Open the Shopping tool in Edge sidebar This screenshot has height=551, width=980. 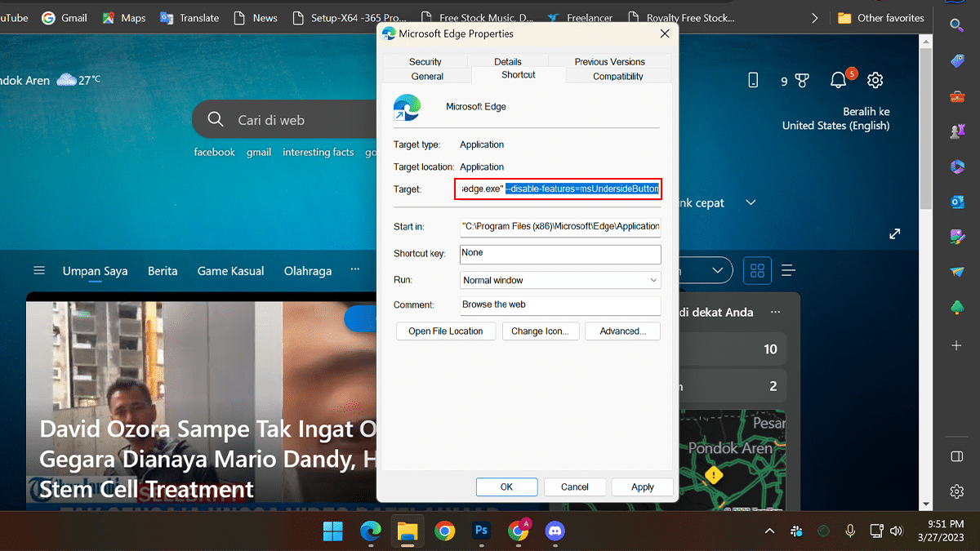coord(956,60)
